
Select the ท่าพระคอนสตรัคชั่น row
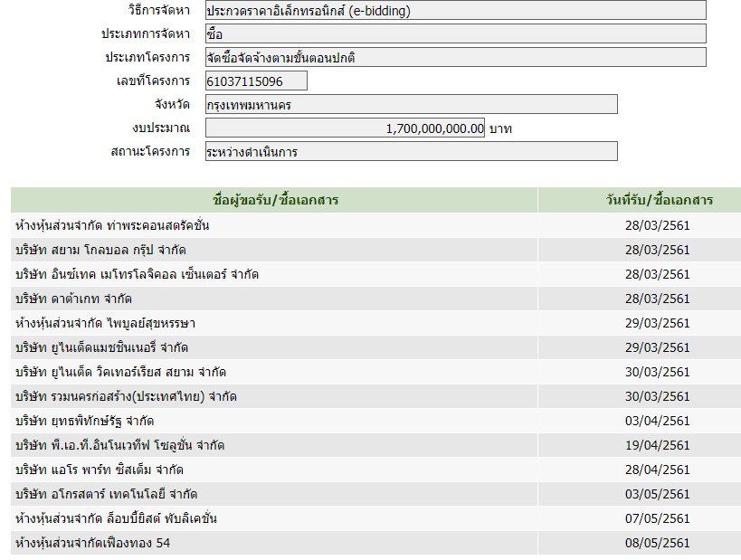(112, 225)
